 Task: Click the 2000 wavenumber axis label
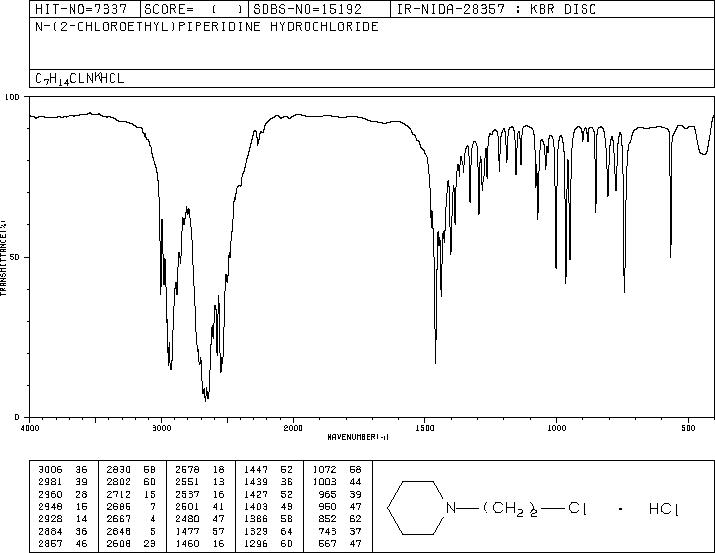coord(293,428)
